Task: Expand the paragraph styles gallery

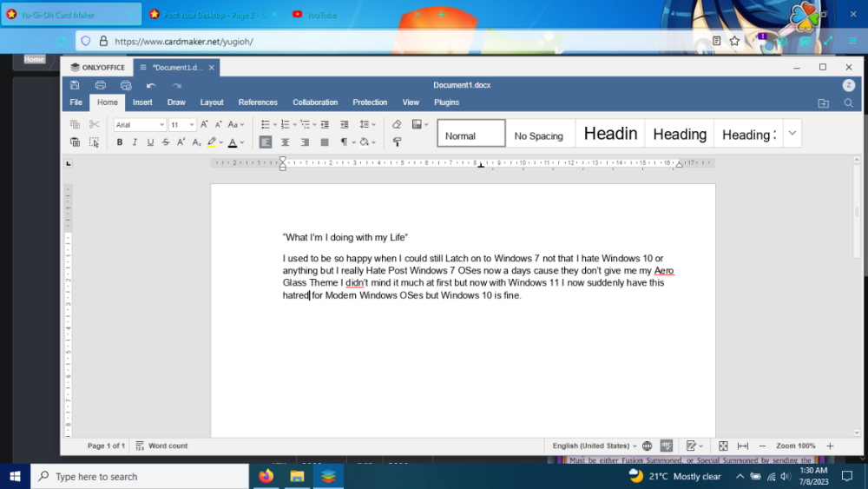Action: pos(792,133)
